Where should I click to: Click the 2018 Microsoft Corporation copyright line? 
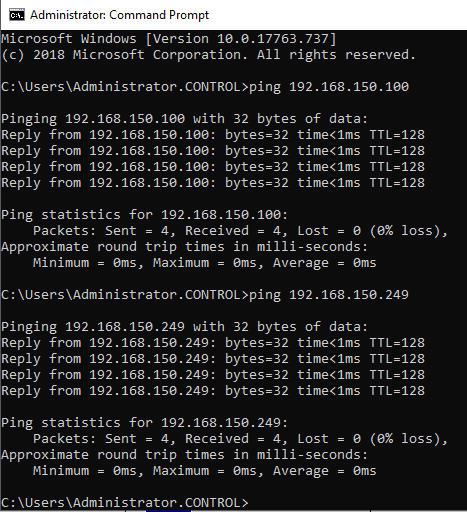click(208, 55)
